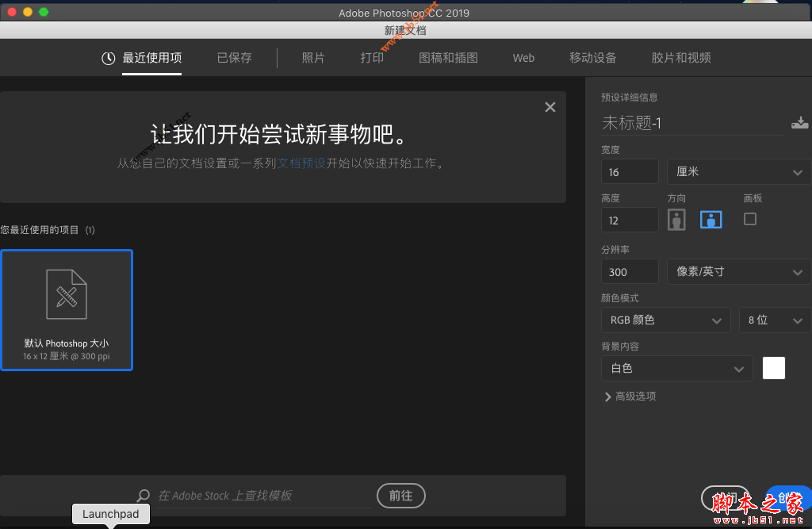812x529 pixels.
Task: Expand the 高级选项 section
Action: click(x=630, y=397)
